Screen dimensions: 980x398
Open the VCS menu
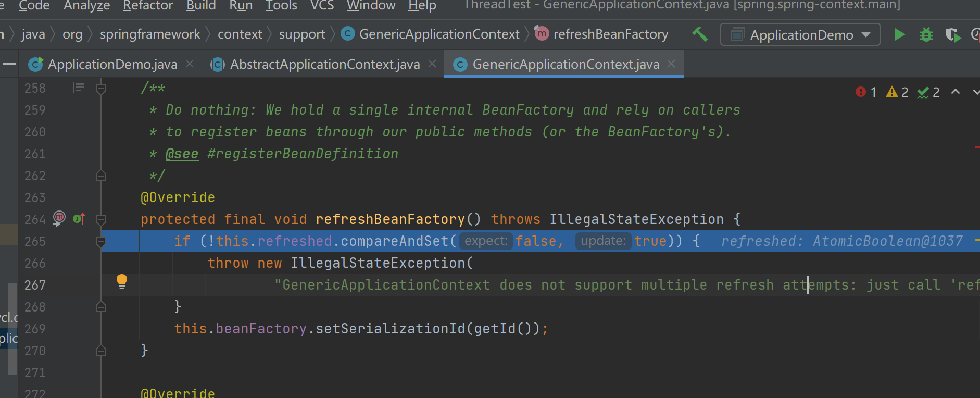[322, 5]
